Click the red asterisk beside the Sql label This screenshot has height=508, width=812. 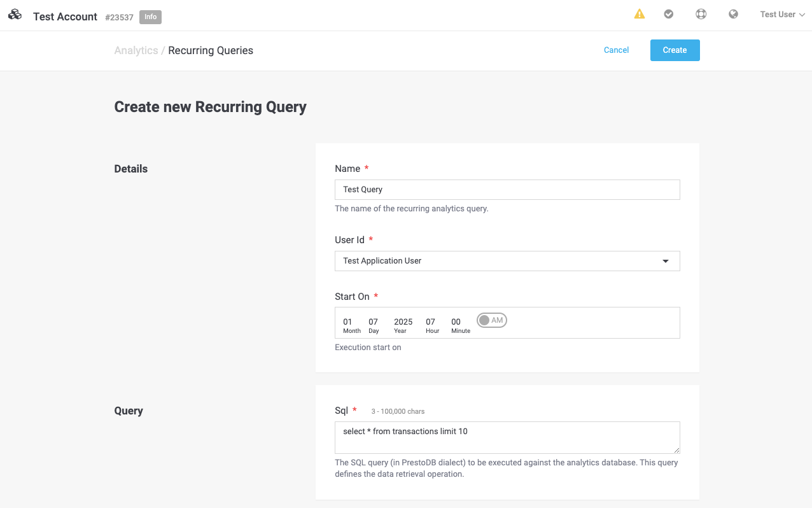tap(354, 409)
